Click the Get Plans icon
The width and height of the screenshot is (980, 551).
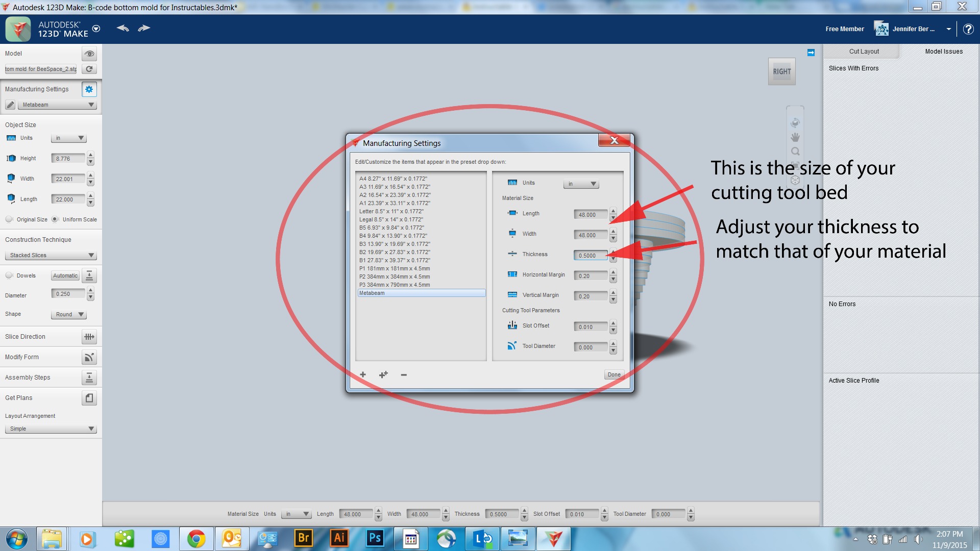89,397
